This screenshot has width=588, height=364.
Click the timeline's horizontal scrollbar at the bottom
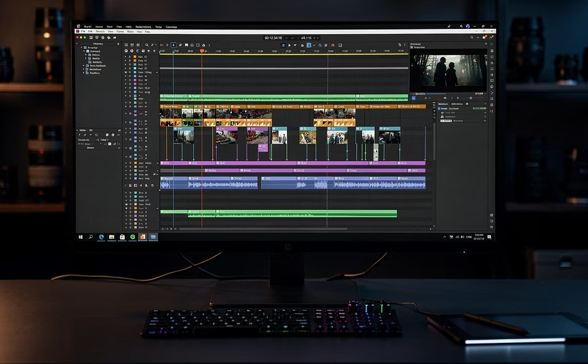(x=263, y=229)
